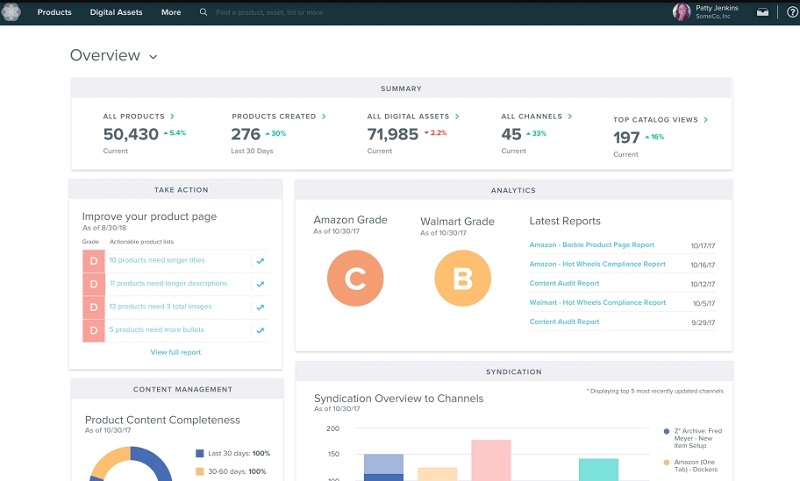Open the Products menu
The image size is (800, 481).
[54, 12]
